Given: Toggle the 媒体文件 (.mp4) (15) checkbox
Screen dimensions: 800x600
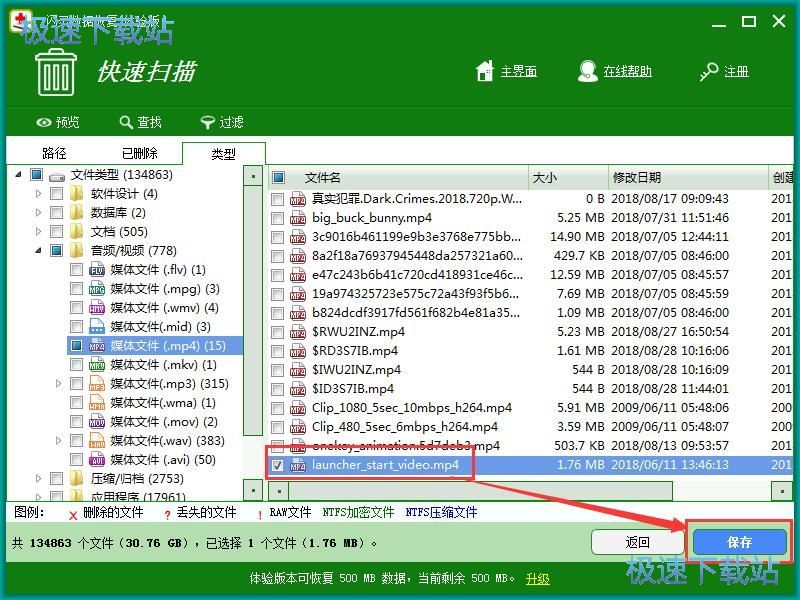Looking at the screenshot, I should pos(77,346).
